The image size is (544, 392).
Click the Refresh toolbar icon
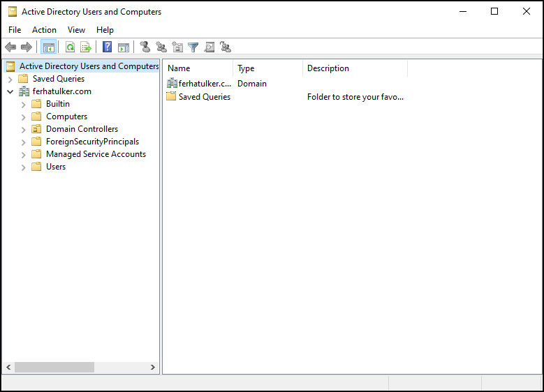[x=70, y=47]
